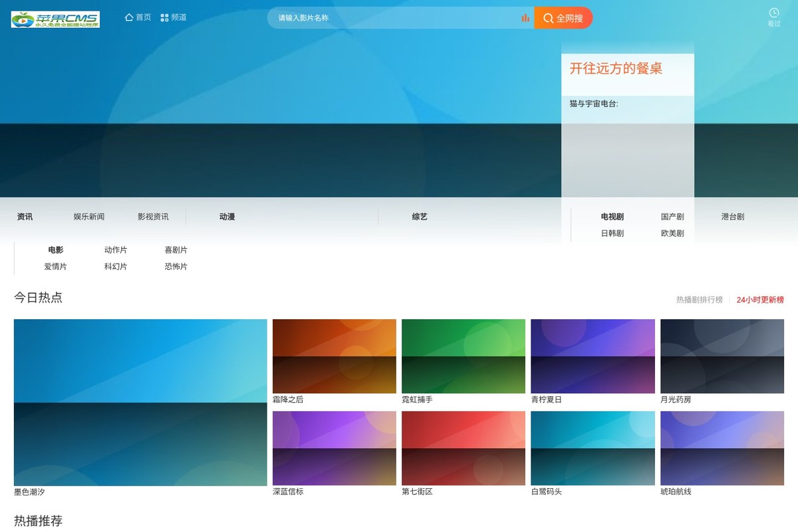The height and width of the screenshot is (532, 798).
Task: Browse 国产剧 shows
Action: [x=672, y=217]
